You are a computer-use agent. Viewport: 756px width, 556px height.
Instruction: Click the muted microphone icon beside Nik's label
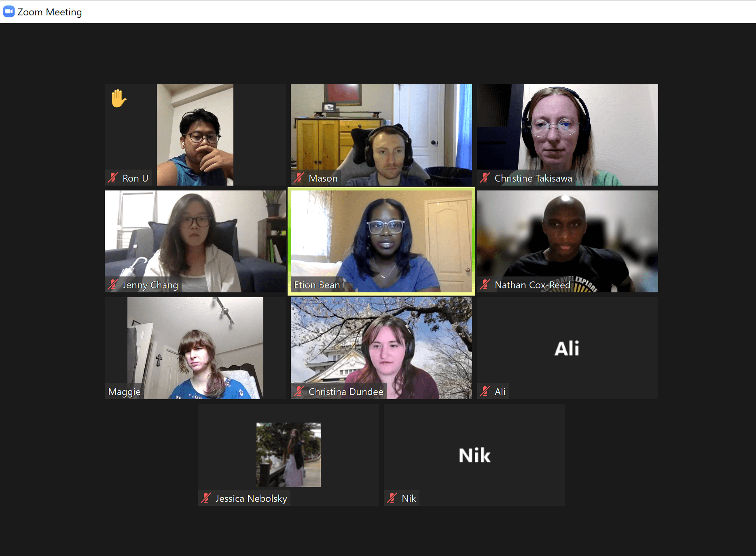click(392, 498)
